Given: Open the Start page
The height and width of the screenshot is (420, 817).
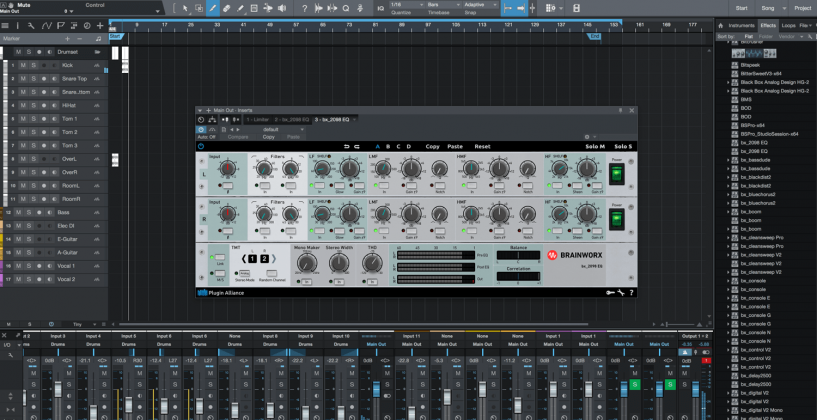Looking at the screenshot, I should pos(741,8).
